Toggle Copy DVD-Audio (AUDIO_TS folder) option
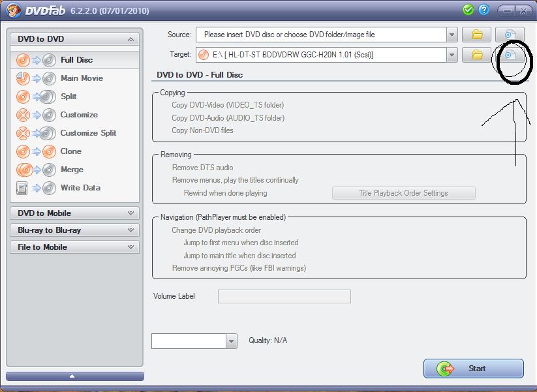537x392 pixels. (228, 118)
